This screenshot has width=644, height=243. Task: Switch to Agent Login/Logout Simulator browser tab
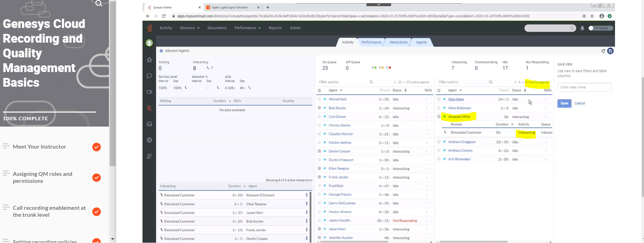pos(230,7)
